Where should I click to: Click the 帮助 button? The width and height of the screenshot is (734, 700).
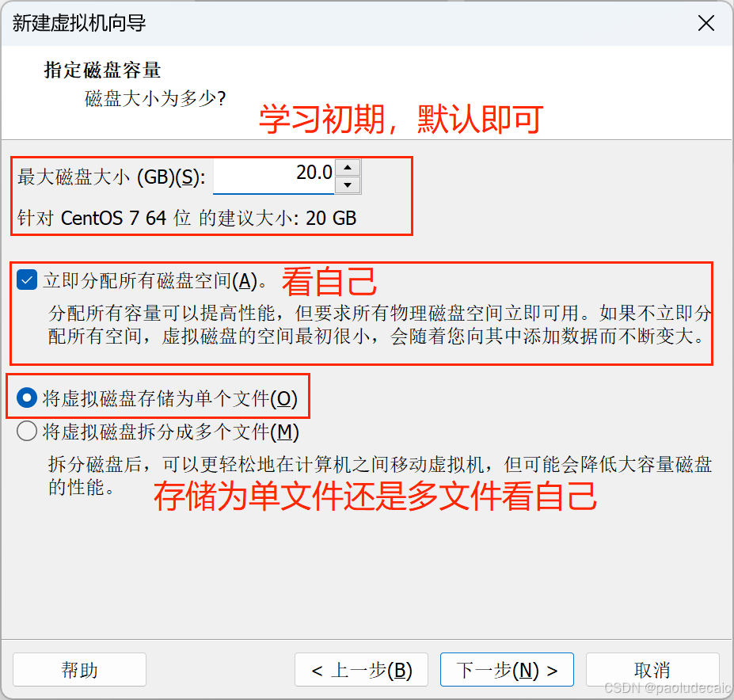pos(80,670)
